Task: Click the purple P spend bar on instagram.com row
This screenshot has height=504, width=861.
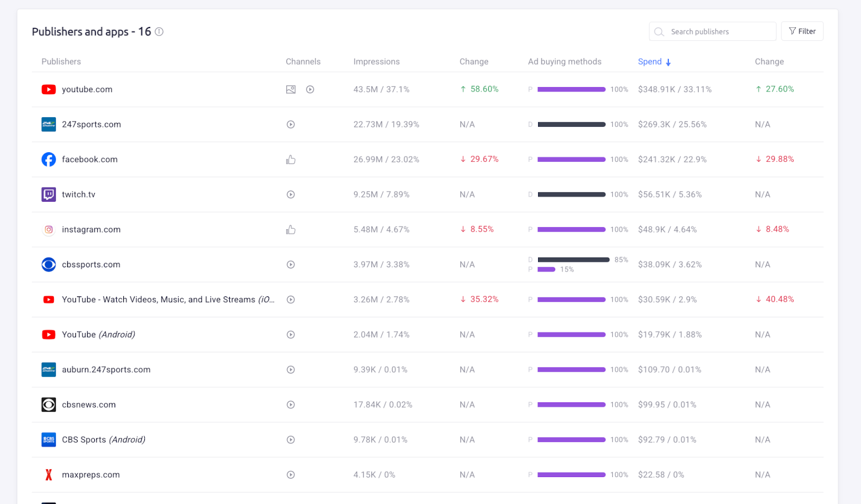Action: point(571,229)
